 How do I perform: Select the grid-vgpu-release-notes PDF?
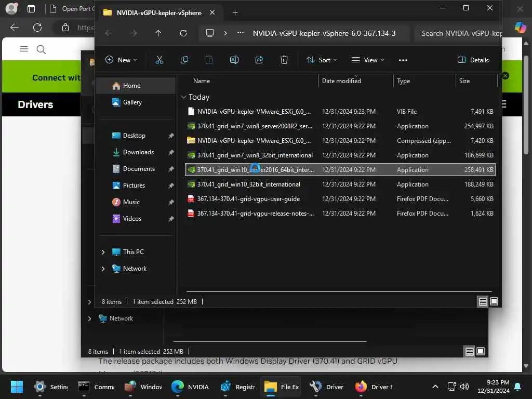click(x=340, y=214)
